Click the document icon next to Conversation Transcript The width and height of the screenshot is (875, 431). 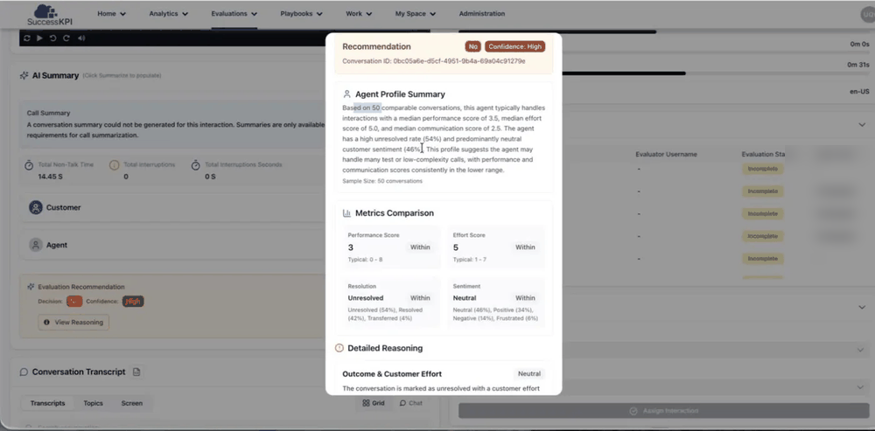(x=136, y=372)
